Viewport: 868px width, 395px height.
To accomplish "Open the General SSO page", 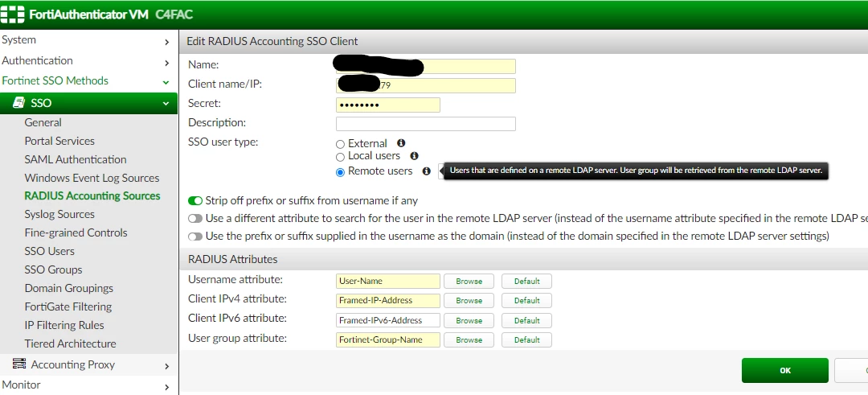I will click(x=43, y=122).
